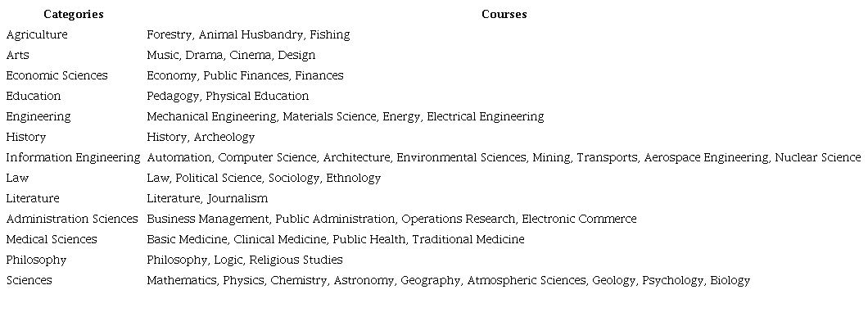Click the Forestry, Animal Husbandry, Fishing courses
868x335 pixels.
248,35
